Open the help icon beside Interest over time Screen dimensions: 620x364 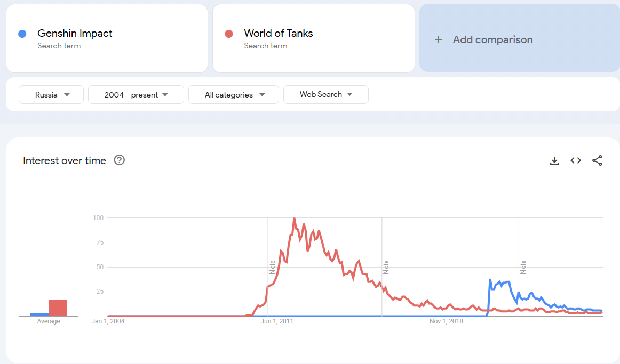[120, 160]
